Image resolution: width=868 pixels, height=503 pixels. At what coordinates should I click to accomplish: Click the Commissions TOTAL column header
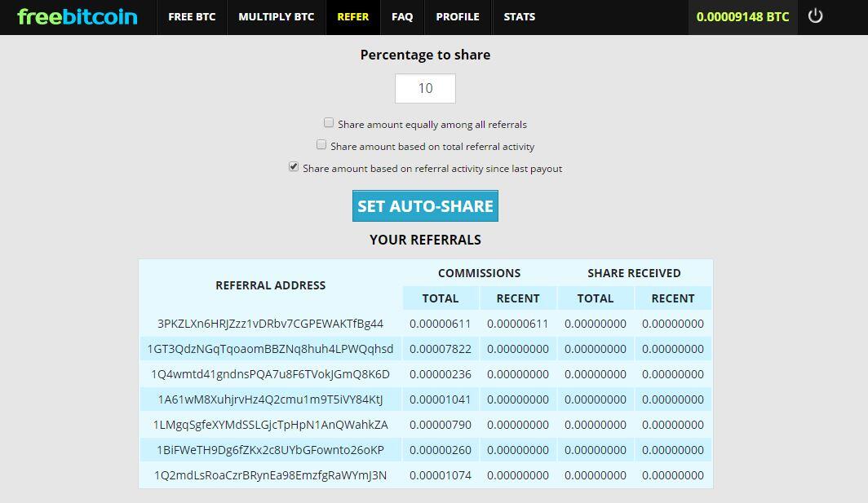coord(441,298)
